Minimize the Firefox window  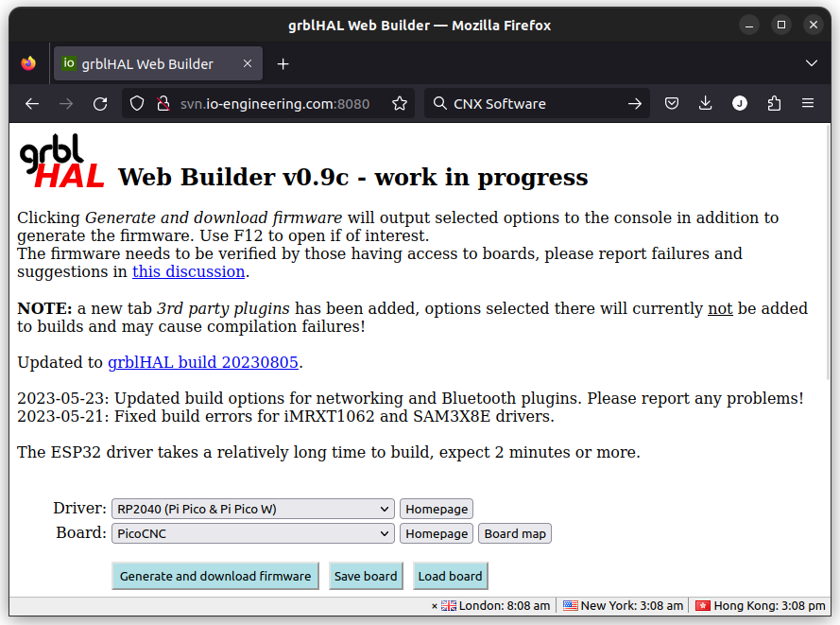point(749,26)
